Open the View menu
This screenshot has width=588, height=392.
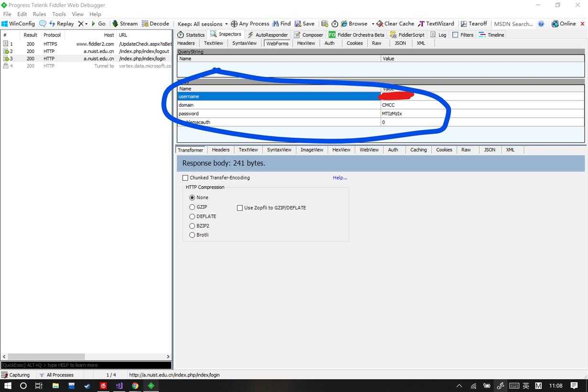[77, 14]
